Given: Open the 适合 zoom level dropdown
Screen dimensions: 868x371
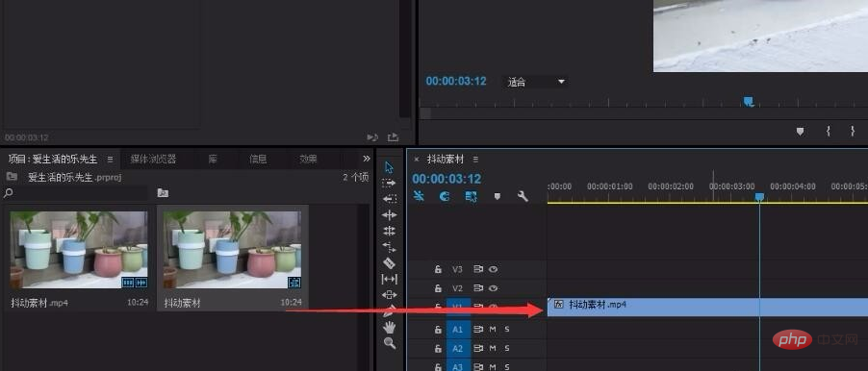Looking at the screenshot, I should 536,82.
